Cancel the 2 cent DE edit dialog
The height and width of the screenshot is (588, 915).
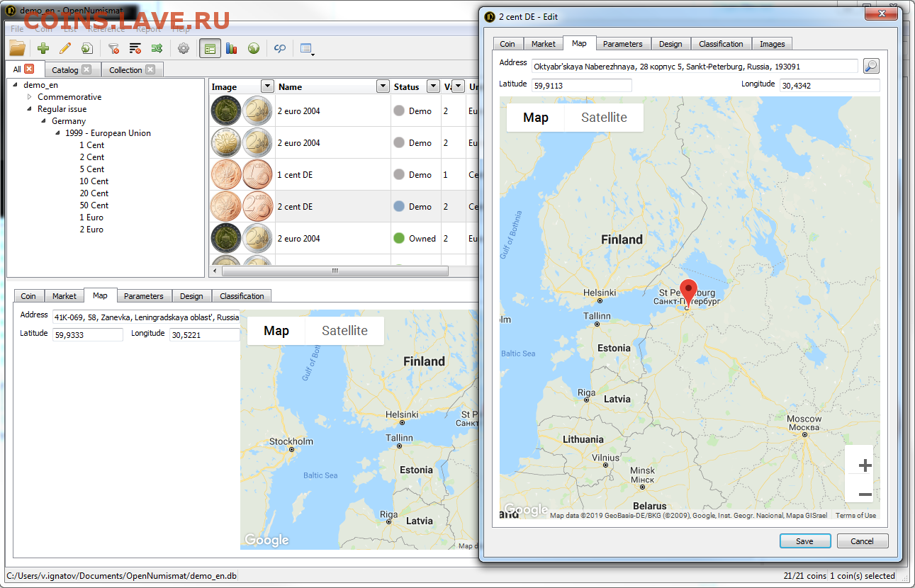click(862, 541)
